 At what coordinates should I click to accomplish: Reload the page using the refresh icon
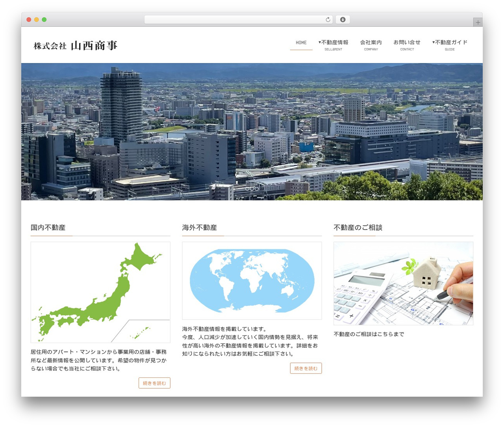click(x=328, y=20)
